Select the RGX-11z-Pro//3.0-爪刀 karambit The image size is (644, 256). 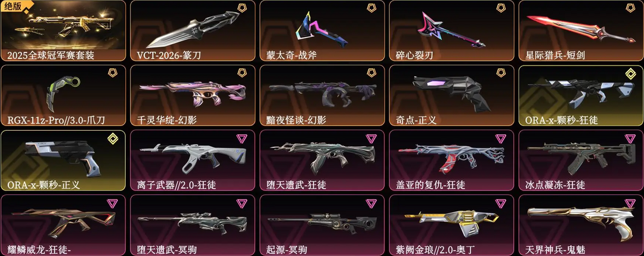[63, 95]
